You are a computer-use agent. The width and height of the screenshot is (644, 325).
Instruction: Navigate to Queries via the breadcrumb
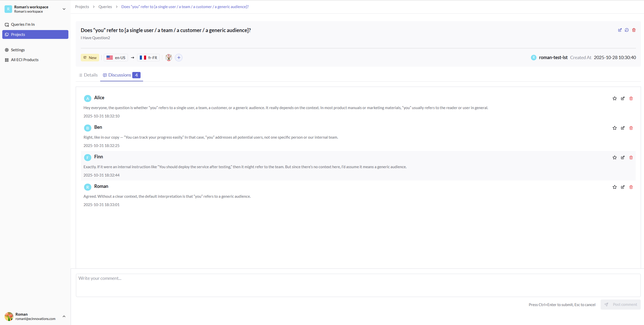click(105, 7)
